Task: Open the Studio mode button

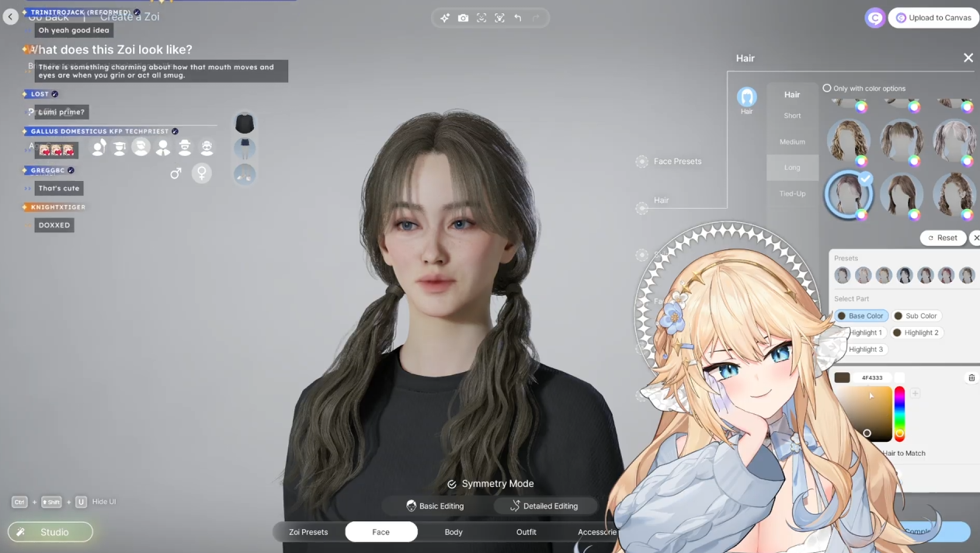Action: 50,532
